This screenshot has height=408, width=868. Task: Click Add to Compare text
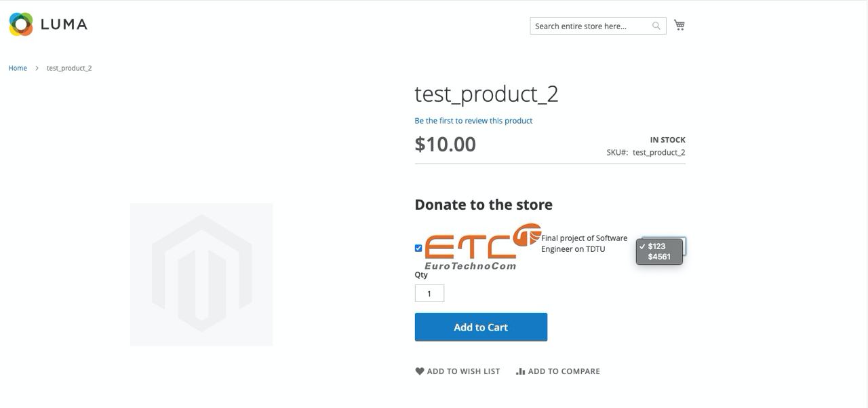564,371
